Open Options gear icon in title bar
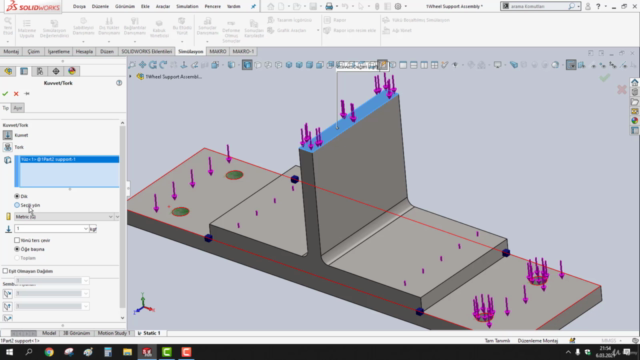Viewport: 640px width, 360px height. tap(398, 7)
